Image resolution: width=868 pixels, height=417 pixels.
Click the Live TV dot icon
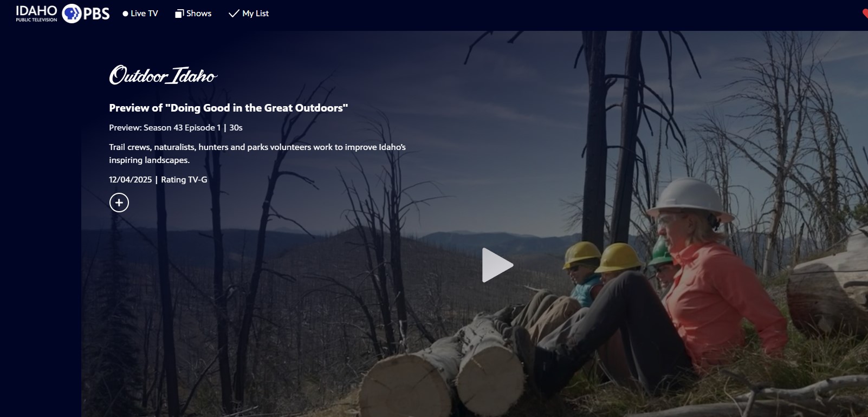point(125,14)
